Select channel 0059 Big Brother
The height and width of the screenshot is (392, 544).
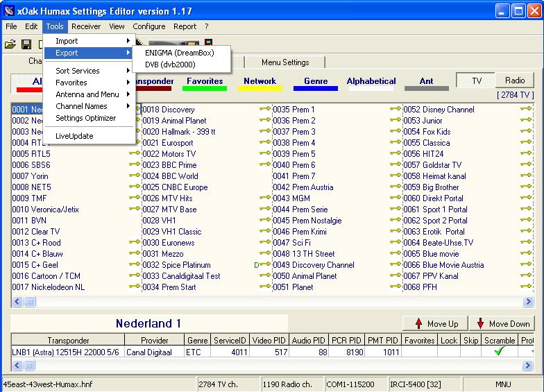(x=432, y=187)
